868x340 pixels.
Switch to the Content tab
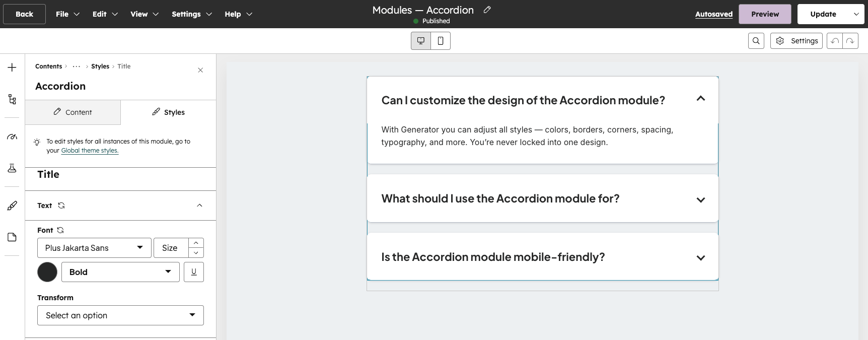[x=73, y=112]
